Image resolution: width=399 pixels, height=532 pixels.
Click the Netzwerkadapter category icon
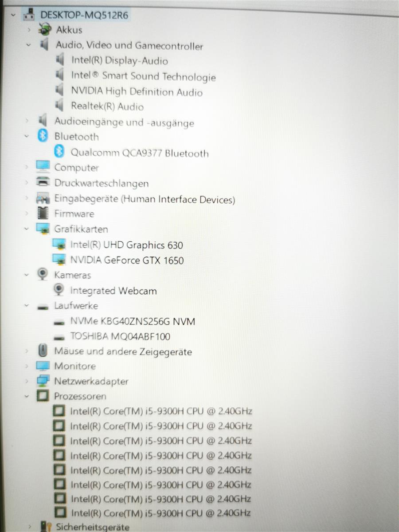point(43,381)
